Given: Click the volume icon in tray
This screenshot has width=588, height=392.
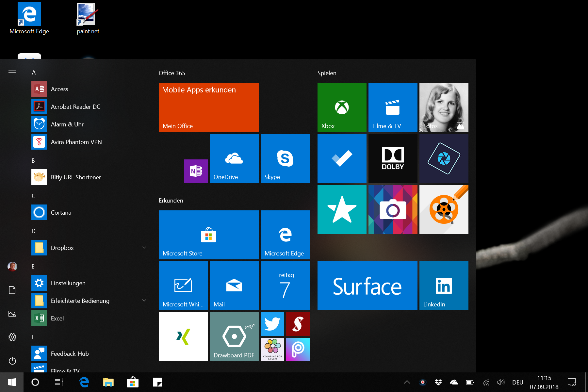Looking at the screenshot, I should (501, 382).
